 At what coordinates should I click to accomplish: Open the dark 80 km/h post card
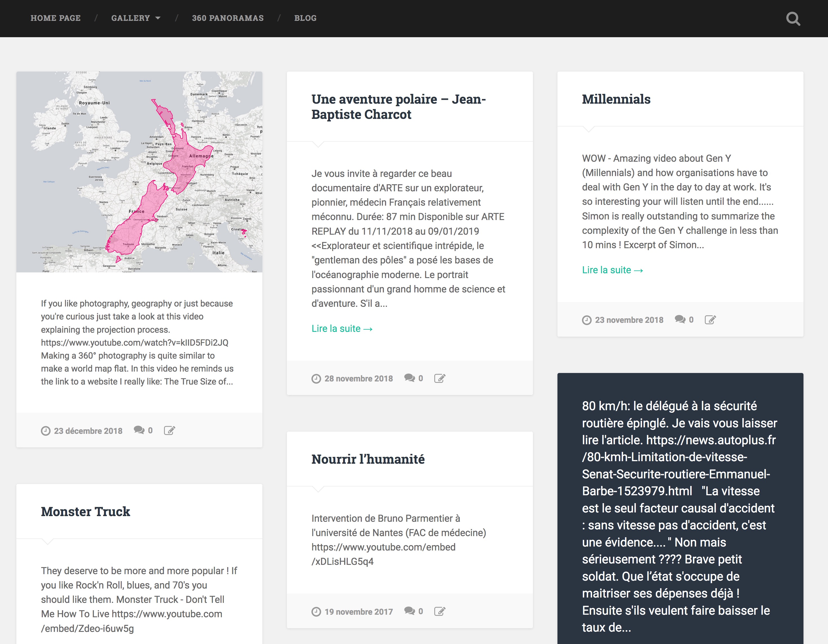tap(680, 516)
